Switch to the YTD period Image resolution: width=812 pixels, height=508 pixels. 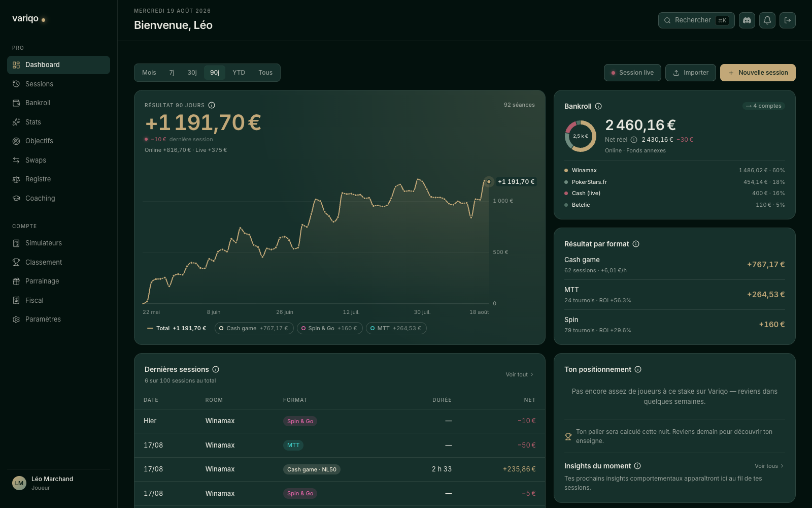point(239,73)
